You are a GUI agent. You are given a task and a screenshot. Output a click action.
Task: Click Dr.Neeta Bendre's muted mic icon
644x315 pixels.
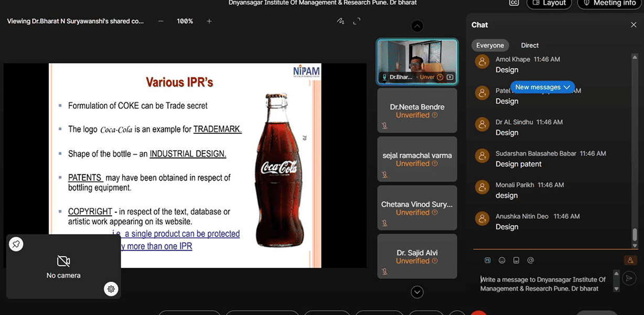click(384, 126)
